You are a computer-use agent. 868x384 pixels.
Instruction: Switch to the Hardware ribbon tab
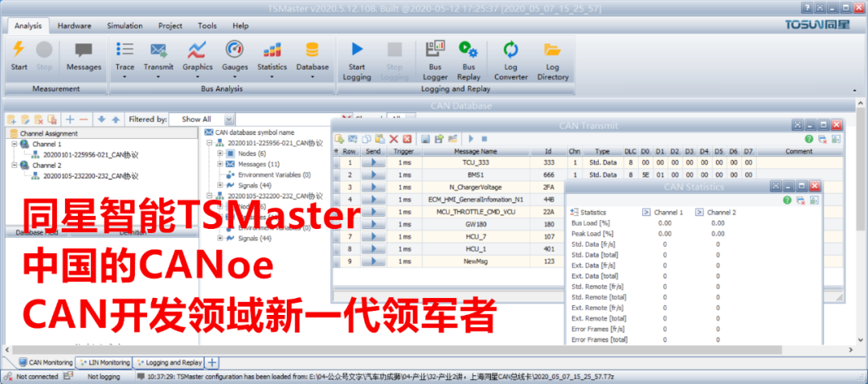[x=74, y=26]
